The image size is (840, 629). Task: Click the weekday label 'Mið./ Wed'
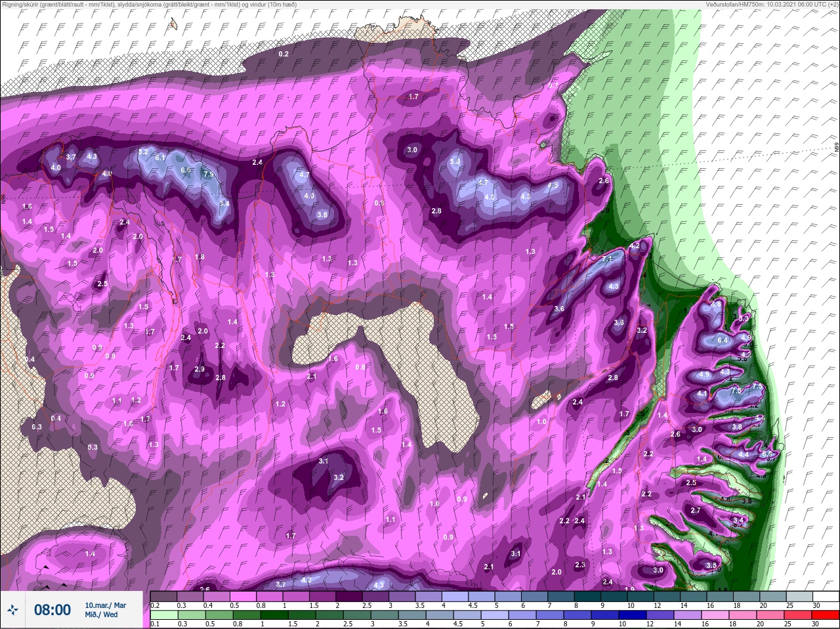tap(101, 615)
